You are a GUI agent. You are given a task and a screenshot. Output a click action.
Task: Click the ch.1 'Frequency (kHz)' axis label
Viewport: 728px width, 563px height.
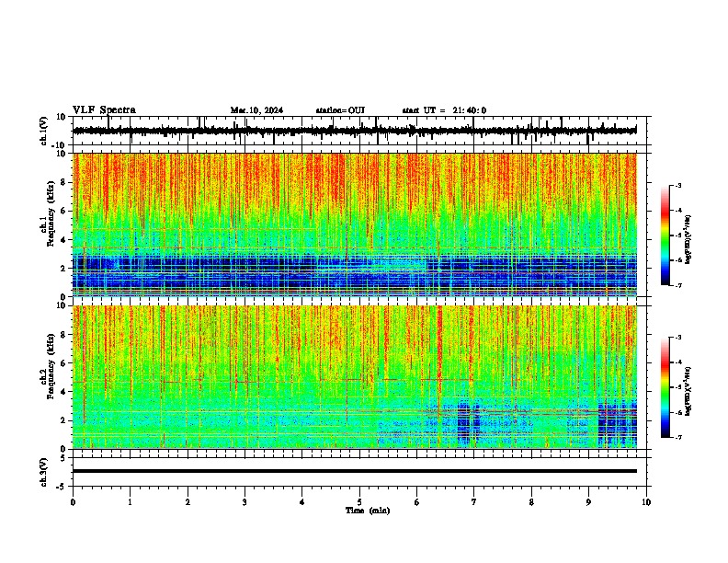51,213
